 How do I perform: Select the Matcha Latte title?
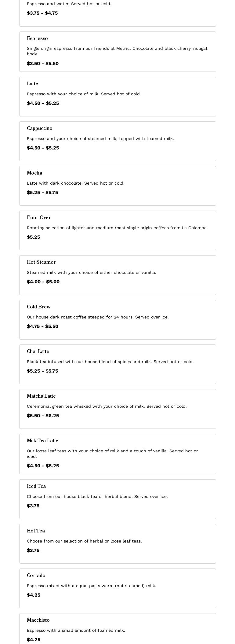(x=41, y=396)
